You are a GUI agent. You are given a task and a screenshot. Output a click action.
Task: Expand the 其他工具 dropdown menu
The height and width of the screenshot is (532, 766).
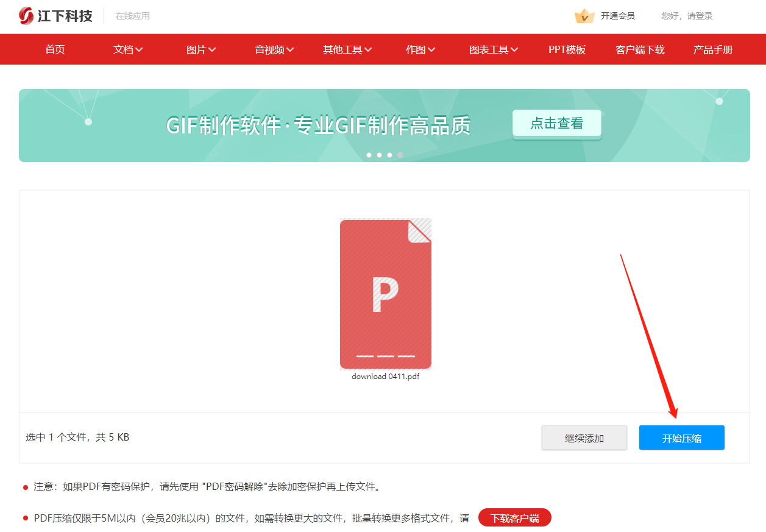pyautogui.click(x=347, y=49)
